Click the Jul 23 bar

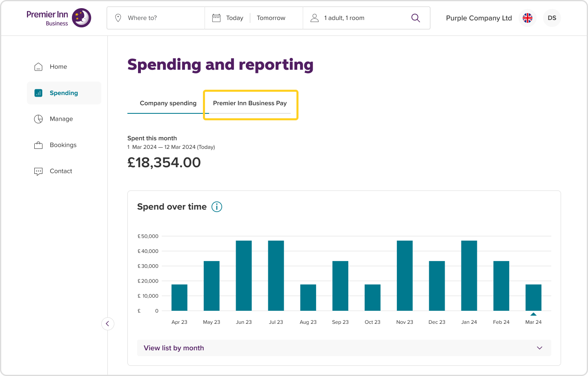pyautogui.click(x=276, y=276)
